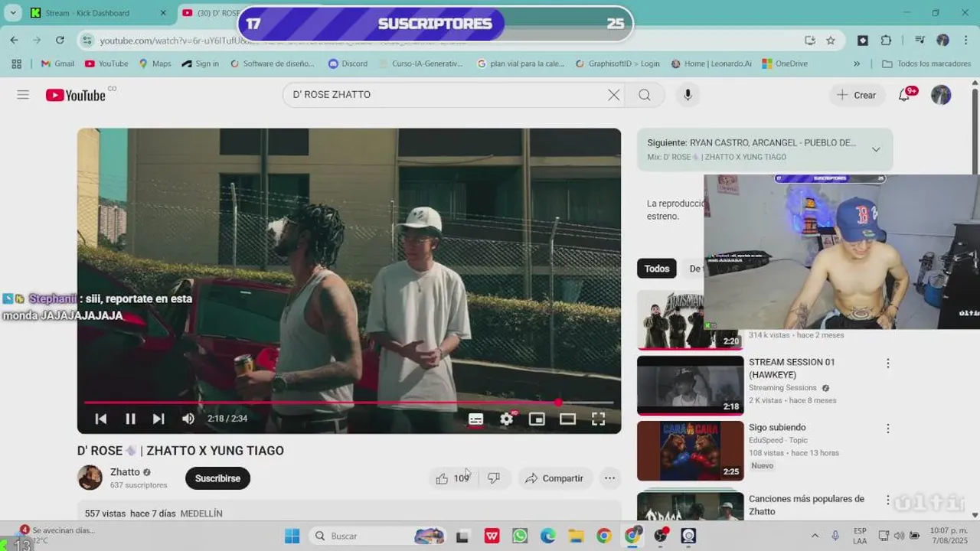Go back in the browser
The height and width of the screenshot is (551, 980).
[x=14, y=40]
